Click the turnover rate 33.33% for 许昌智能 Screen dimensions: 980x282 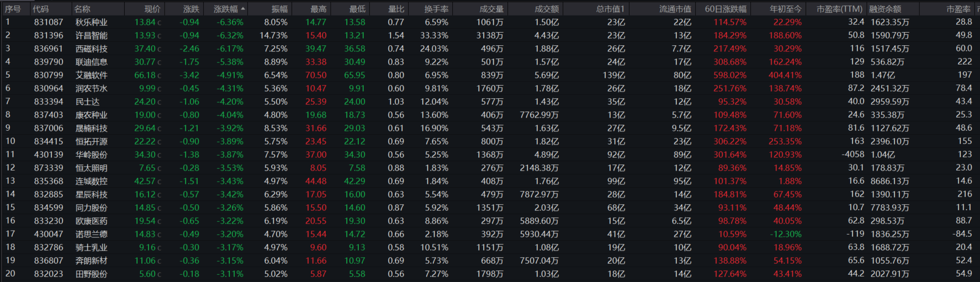click(434, 35)
